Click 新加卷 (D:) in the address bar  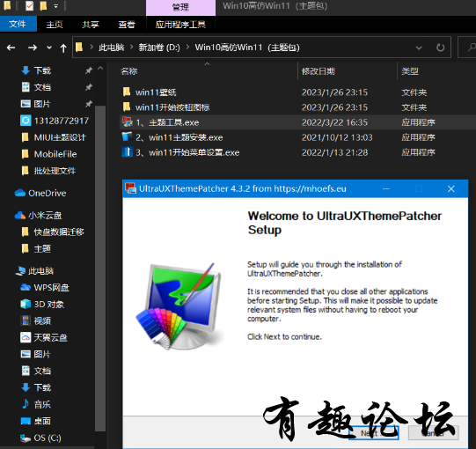coord(159,48)
